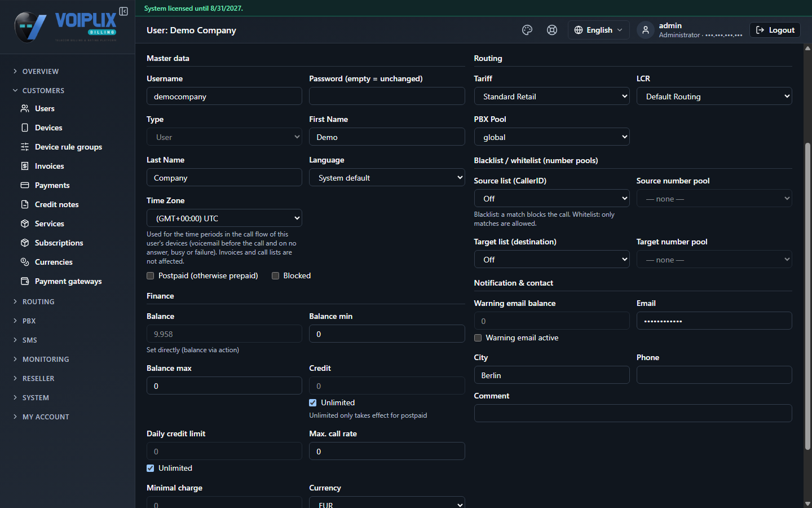This screenshot has height=508, width=812.
Task: Open Payment gateways page link
Action: [68, 281]
